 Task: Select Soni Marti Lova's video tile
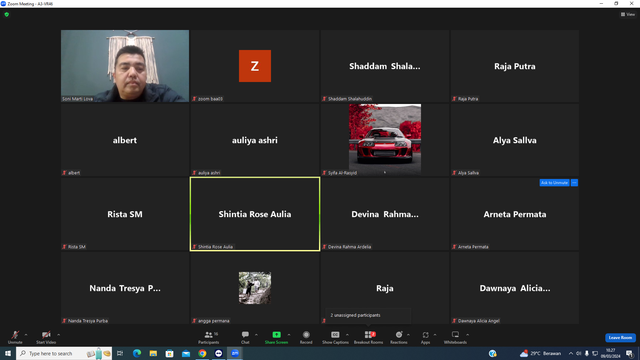coord(125,66)
